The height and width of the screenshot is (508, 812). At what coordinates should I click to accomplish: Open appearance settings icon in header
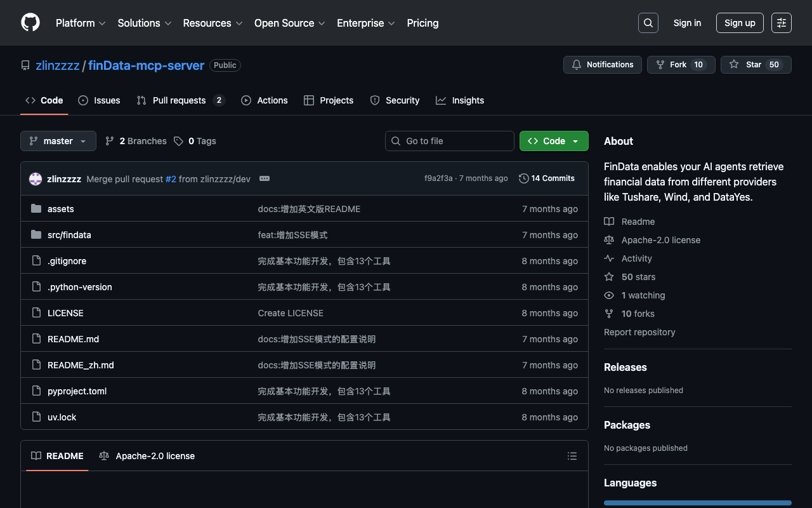pos(782,23)
